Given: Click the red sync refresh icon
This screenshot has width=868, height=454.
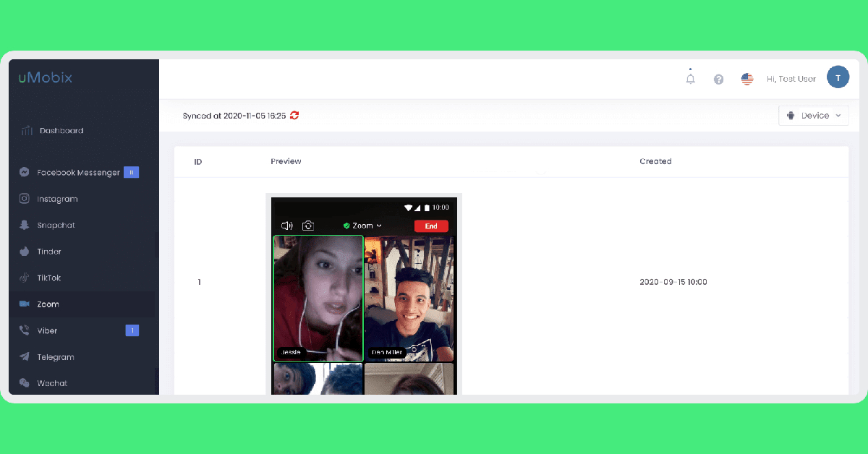Looking at the screenshot, I should coord(294,116).
